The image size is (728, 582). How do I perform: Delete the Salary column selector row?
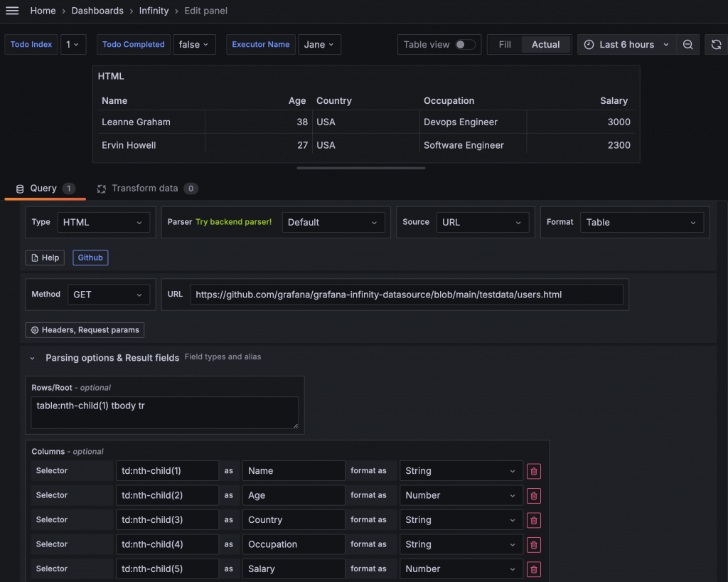point(533,569)
